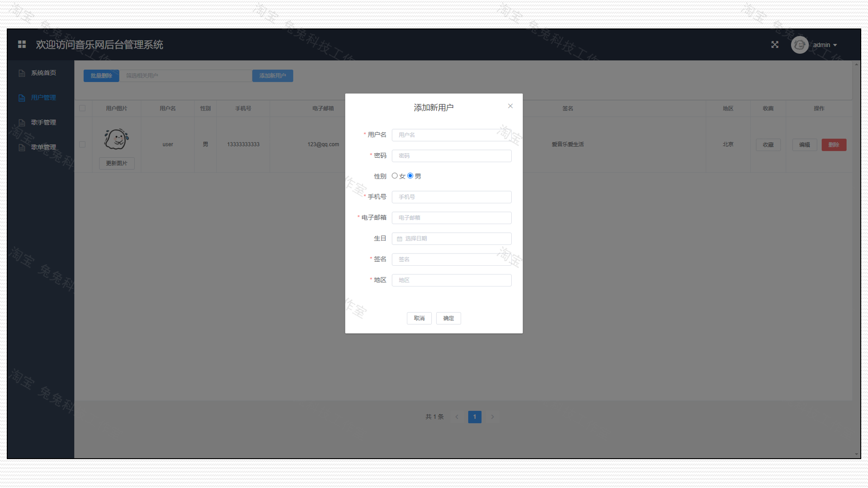
Task: Toggle the select-all checkbox in table header
Action: [82, 108]
